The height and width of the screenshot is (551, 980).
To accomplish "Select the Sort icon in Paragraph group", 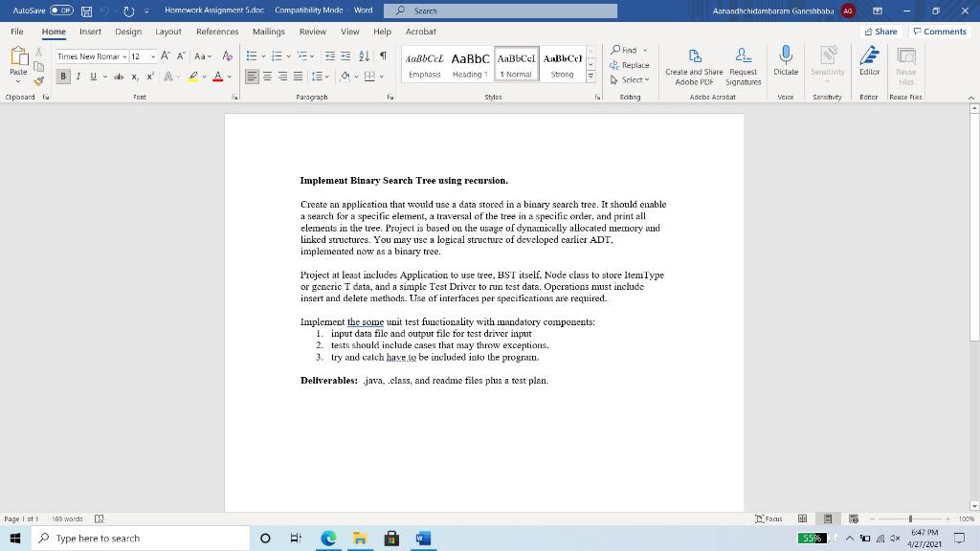I will click(363, 55).
